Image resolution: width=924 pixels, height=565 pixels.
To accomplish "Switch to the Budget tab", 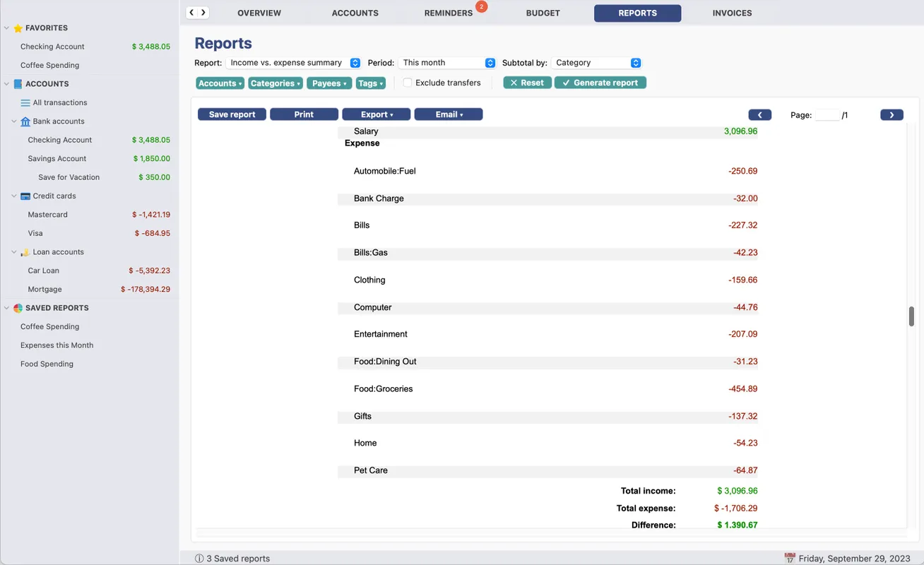I will (543, 13).
